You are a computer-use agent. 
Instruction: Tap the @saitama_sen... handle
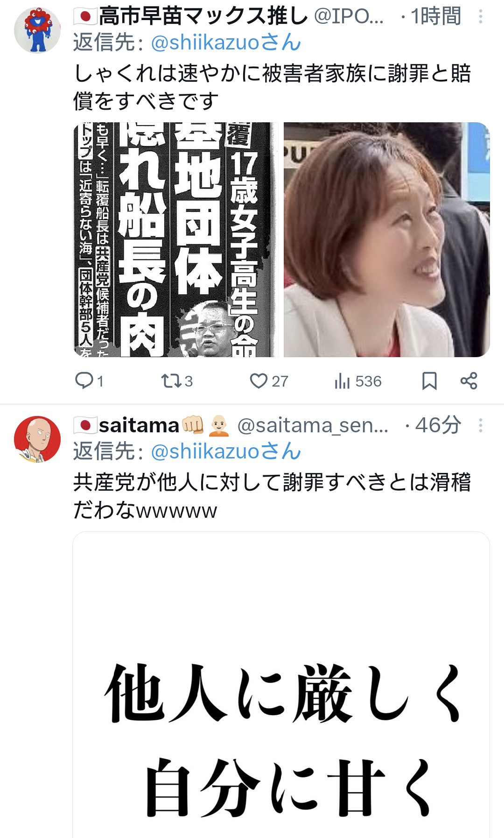click(x=313, y=425)
